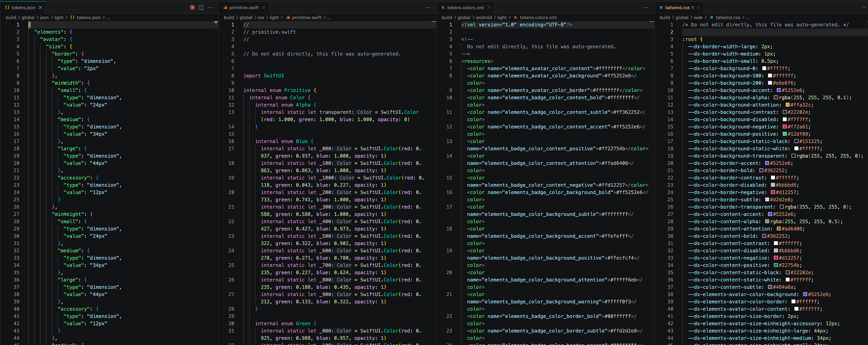Screen dimensions: 868x345
Task: Click 'internal enum Alpha {' in primitive.swift
Action: pyautogui.click(x=286, y=105)
